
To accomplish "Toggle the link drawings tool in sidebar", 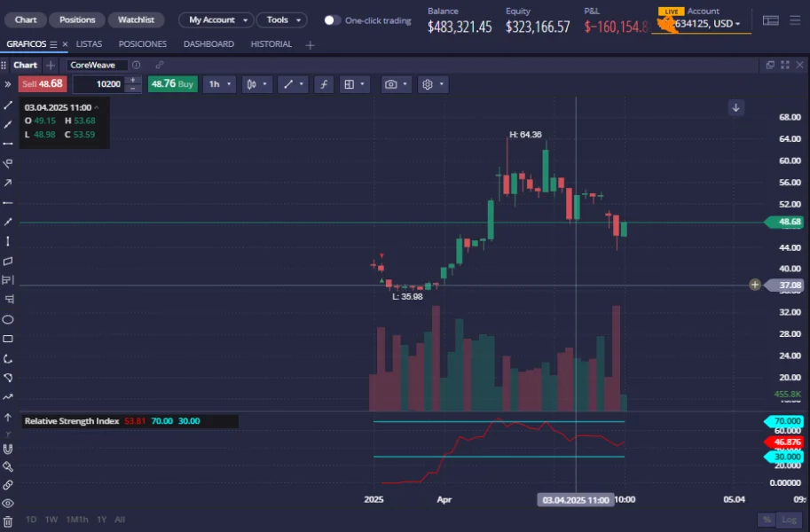I will click(8, 485).
